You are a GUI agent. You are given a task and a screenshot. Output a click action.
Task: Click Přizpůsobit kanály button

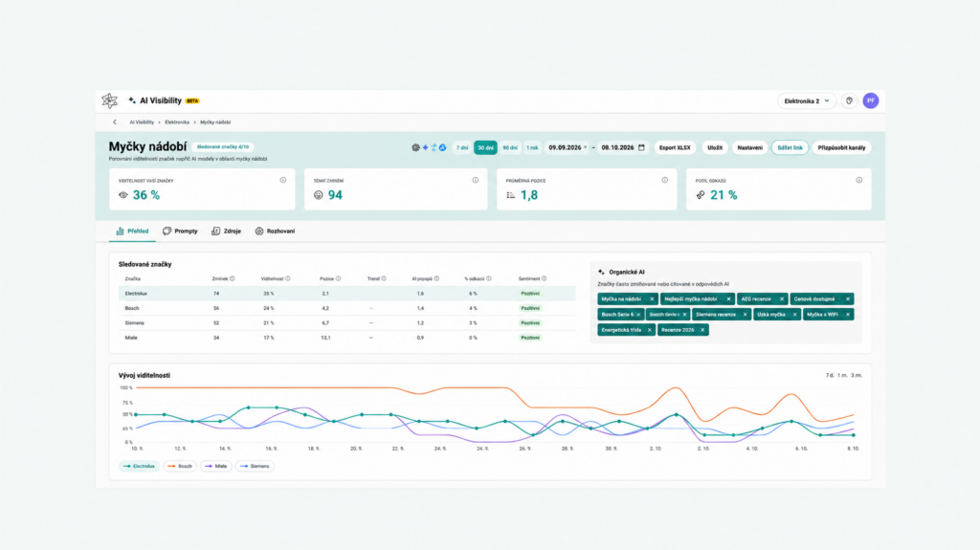coord(842,148)
